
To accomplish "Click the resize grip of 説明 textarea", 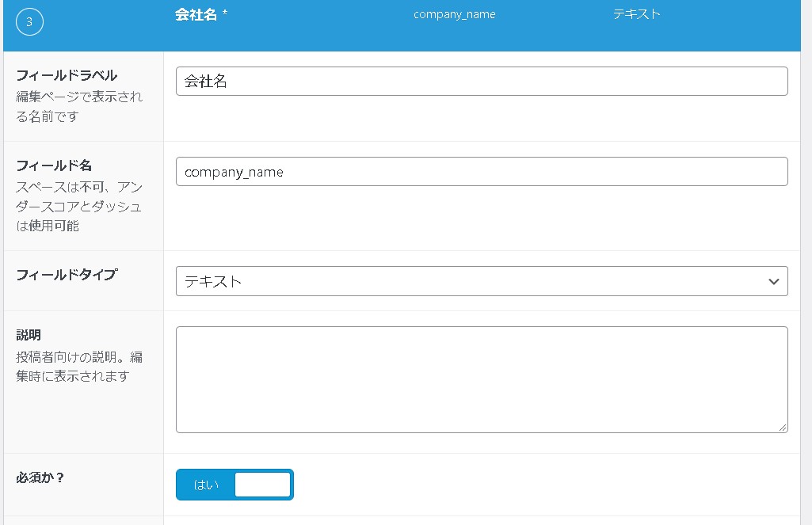I will (782, 428).
